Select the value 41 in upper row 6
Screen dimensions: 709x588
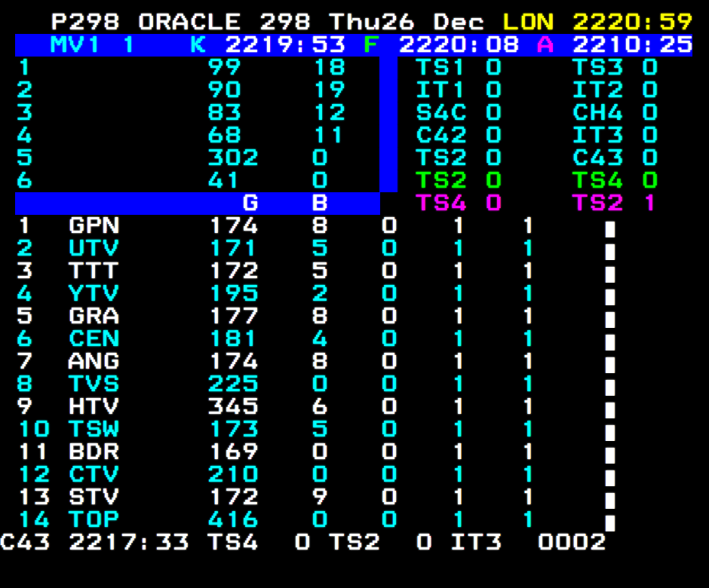tap(223, 180)
